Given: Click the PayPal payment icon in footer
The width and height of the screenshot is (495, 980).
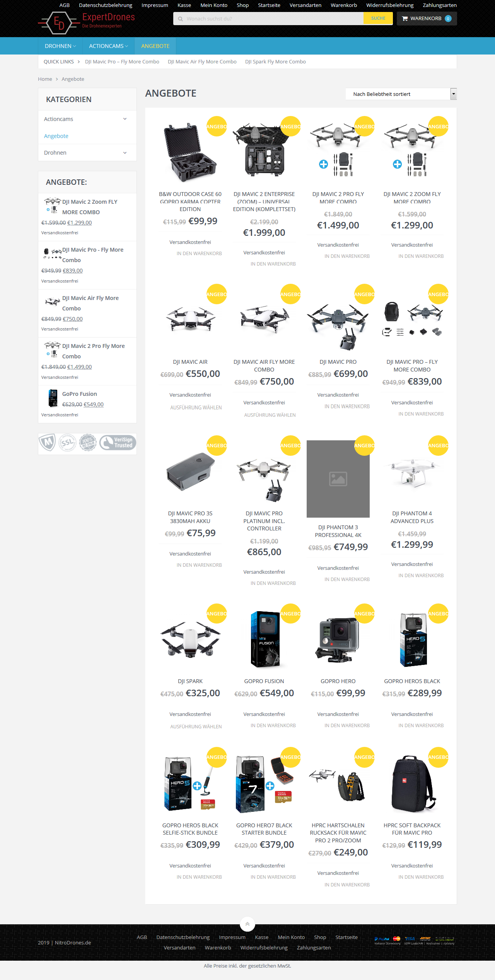Looking at the screenshot, I should pyautogui.click(x=382, y=939).
